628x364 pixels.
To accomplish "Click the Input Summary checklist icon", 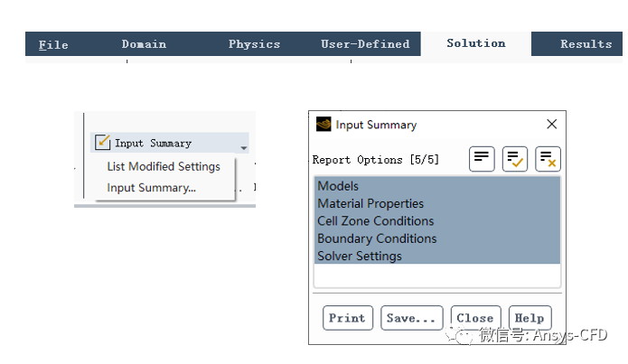I will pyautogui.click(x=103, y=143).
